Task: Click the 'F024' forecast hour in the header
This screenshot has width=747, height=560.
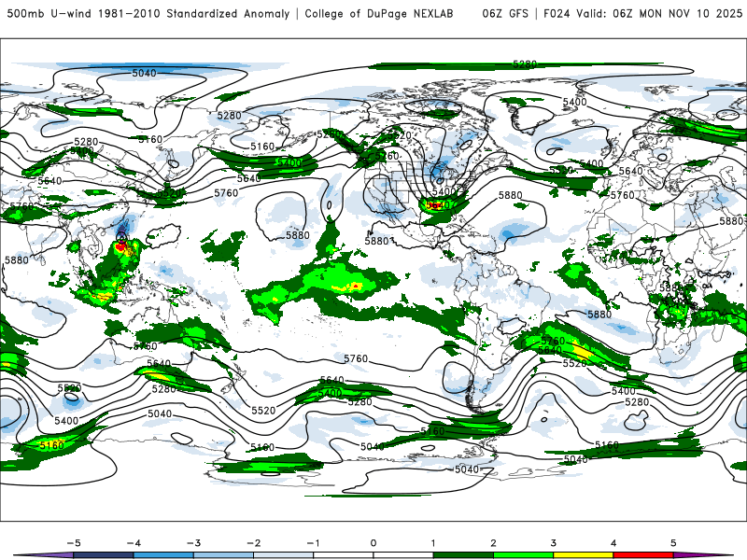Action: [557, 14]
